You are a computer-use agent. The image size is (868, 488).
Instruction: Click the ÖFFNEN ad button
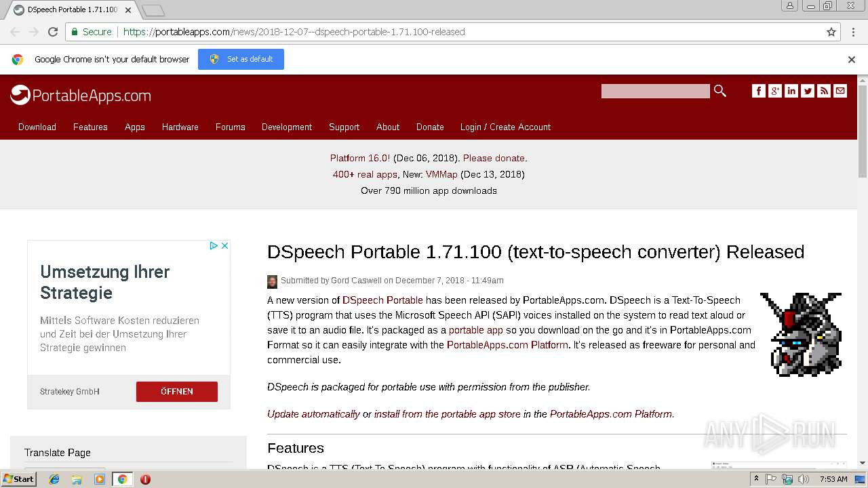pos(177,392)
